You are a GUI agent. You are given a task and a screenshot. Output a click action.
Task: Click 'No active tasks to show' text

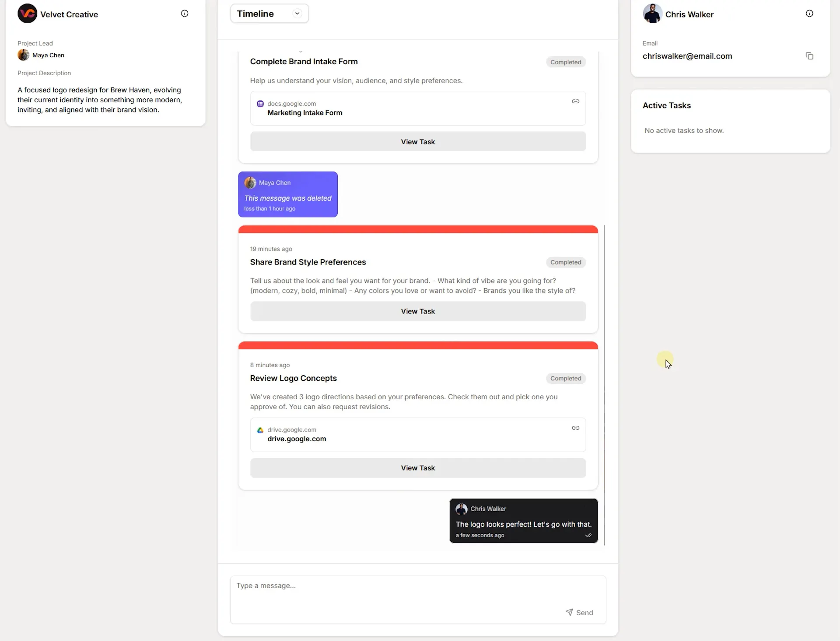point(684,130)
